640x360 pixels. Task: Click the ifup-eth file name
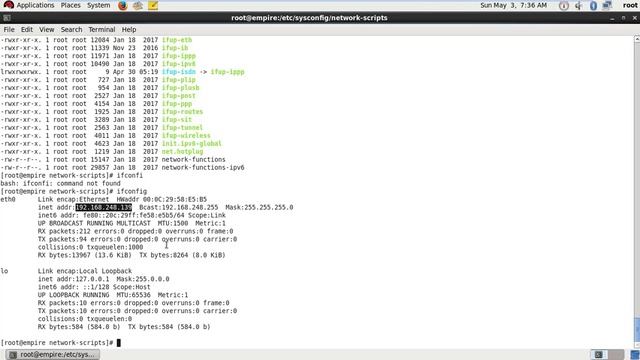tap(177, 40)
